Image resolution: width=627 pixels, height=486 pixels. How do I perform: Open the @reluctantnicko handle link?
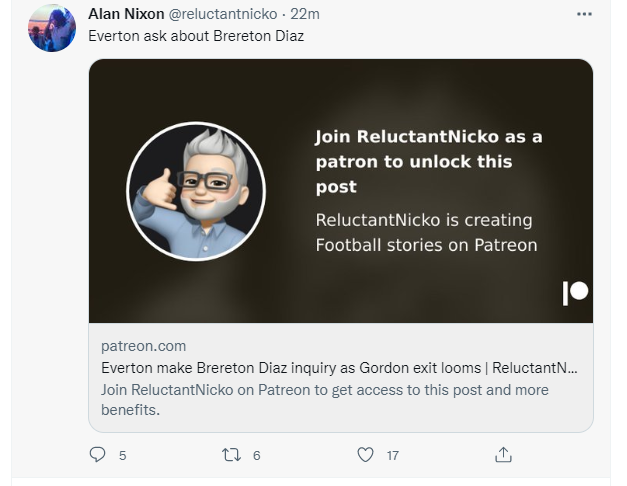click(223, 14)
